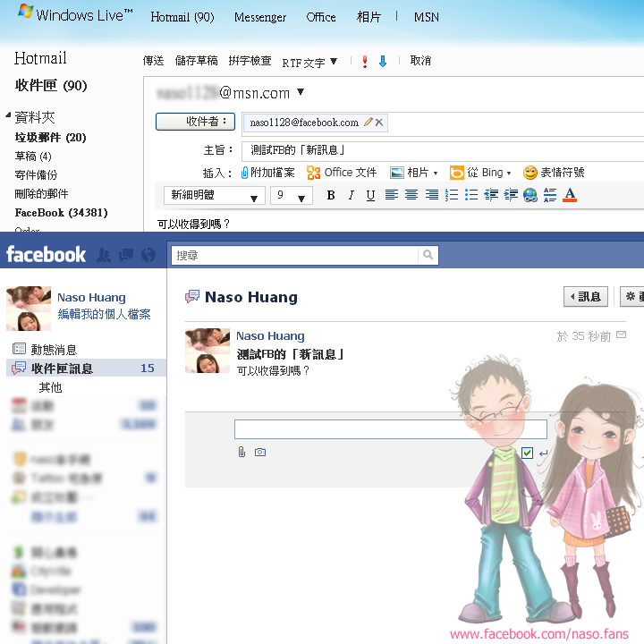Insert Office 文件 document
Image resolution: width=644 pixels, height=644 pixels.
342,173
